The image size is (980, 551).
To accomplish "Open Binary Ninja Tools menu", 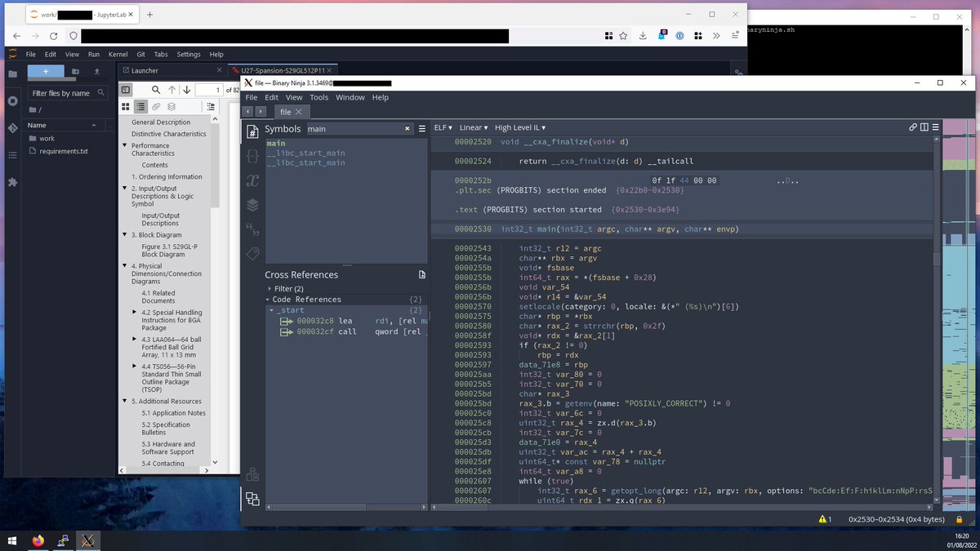I will point(318,97).
